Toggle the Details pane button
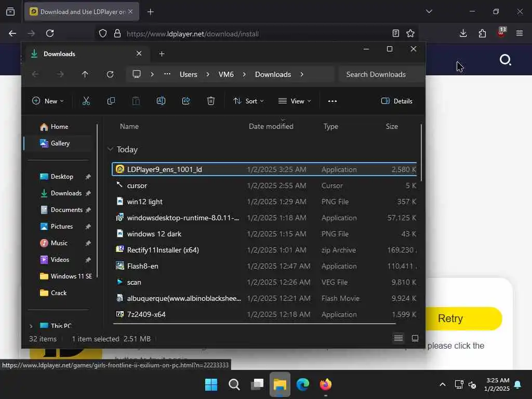The image size is (532, 399). coord(396,101)
